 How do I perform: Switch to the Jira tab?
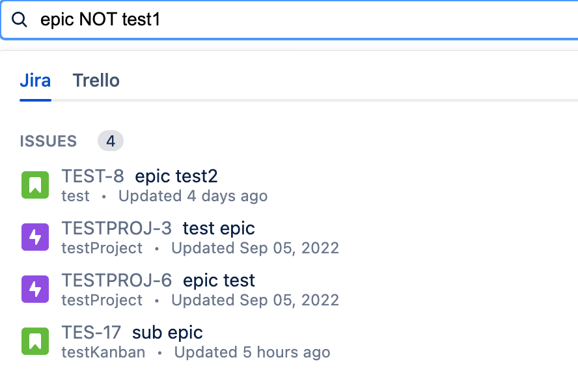[35, 81]
